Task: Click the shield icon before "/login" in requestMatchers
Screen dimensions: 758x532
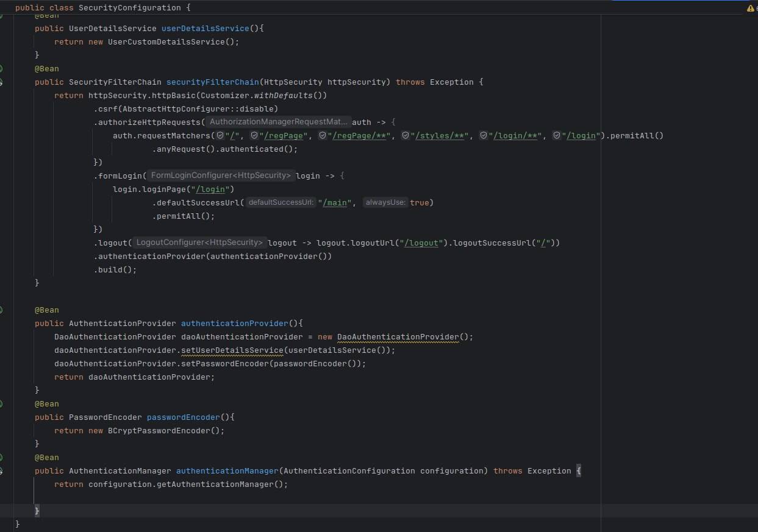Action: (x=557, y=136)
